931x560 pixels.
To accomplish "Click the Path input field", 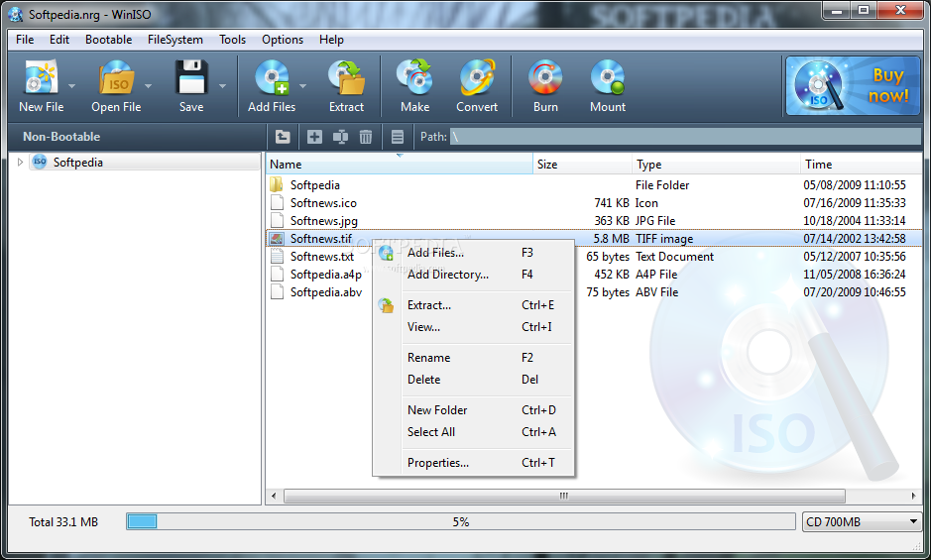I will click(685, 137).
